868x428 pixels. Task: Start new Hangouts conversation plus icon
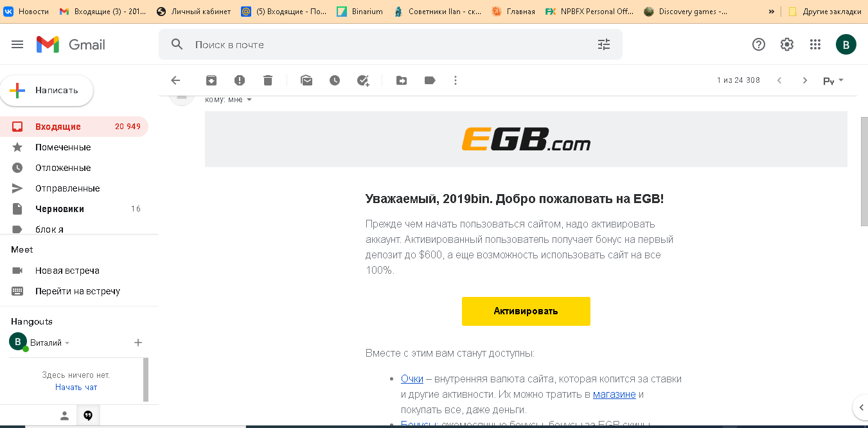(138, 343)
